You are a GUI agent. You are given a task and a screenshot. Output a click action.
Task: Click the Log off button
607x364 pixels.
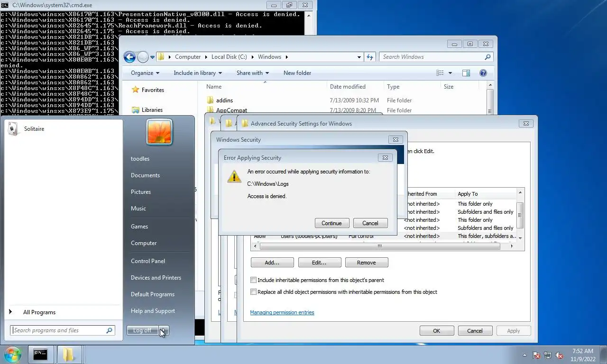[142, 330]
